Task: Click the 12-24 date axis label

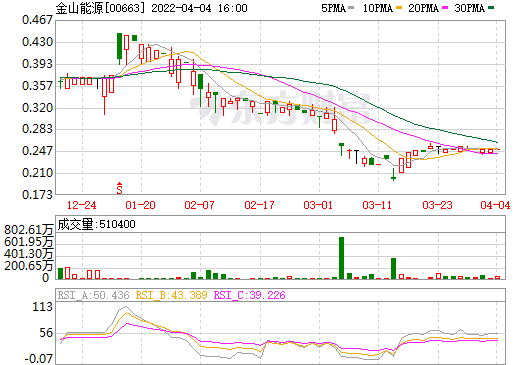Action: [x=81, y=205]
